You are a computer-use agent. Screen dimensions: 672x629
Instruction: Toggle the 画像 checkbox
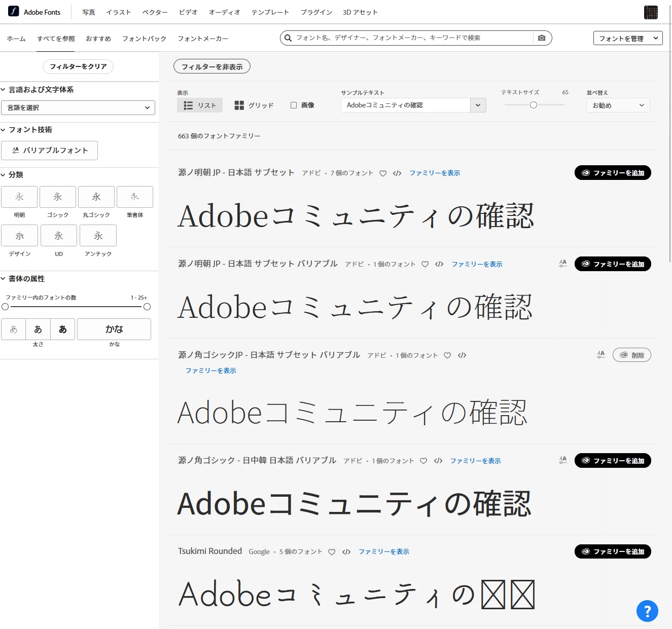pyautogui.click(x=294, y=105)
